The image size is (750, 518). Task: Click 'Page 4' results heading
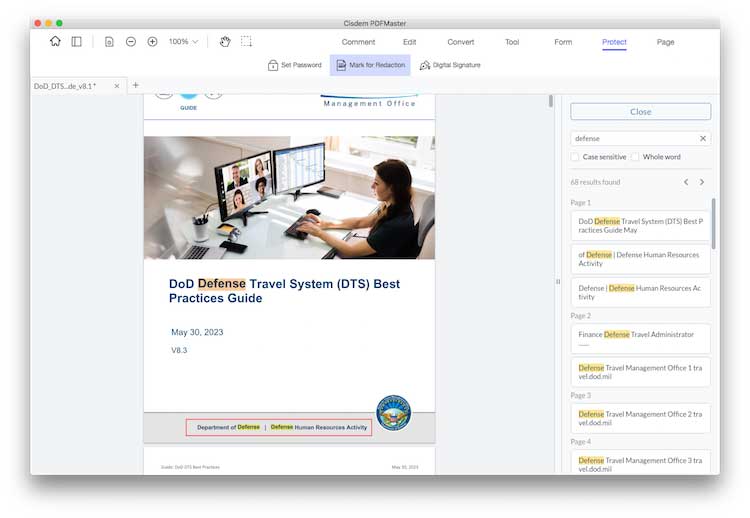coord(581,442)
